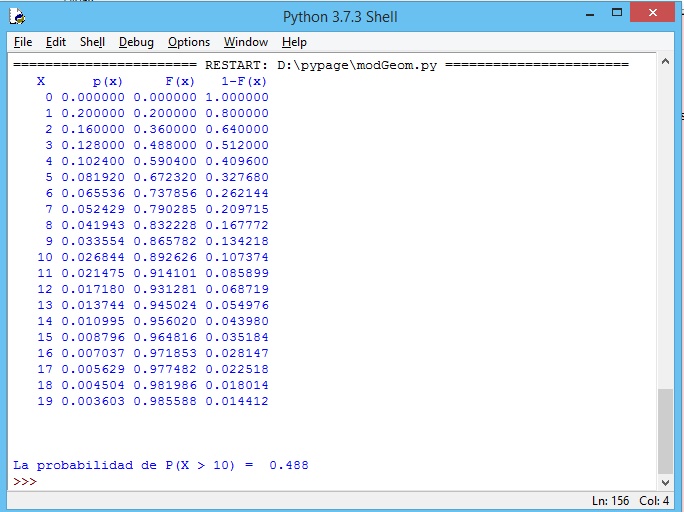
Task: Click the Col: 4 status indicator
Action: coord(654,501)
